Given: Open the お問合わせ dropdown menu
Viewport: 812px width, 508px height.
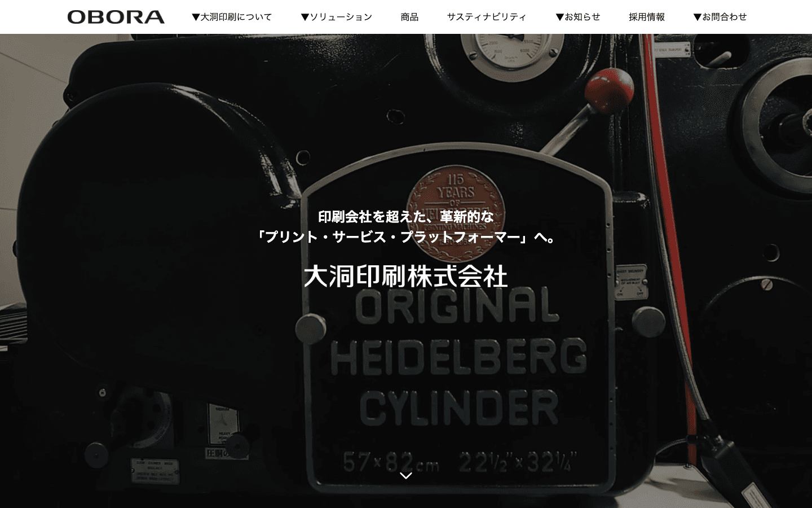Looking at the screenshot, I should pos(720,17).
